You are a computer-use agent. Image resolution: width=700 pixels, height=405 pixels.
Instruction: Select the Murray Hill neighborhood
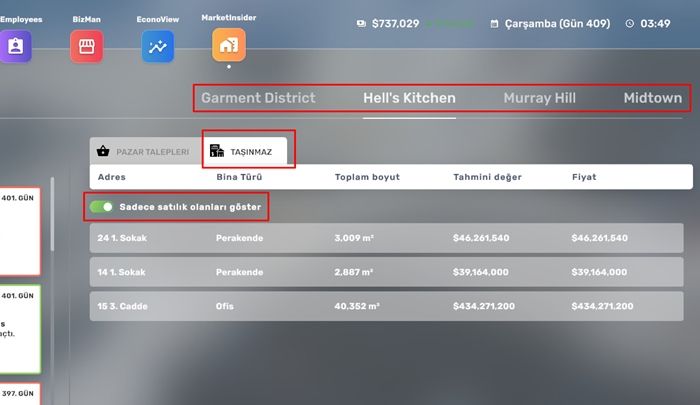(x=539, y=98)
